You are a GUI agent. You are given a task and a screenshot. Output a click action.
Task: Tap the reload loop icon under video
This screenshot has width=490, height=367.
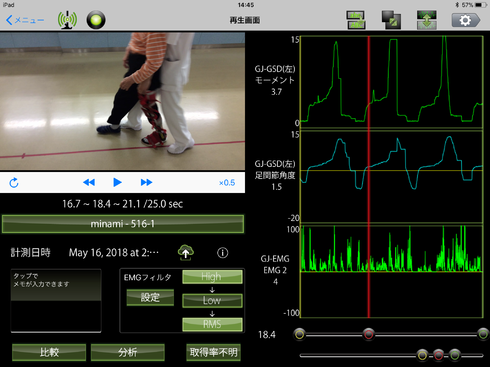(14, 183)
